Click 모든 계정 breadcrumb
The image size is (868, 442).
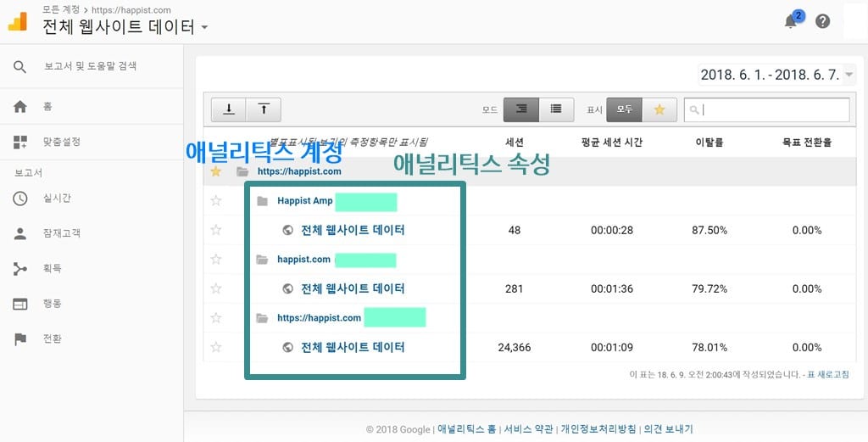pyautogui.click(x=60, y=10)
